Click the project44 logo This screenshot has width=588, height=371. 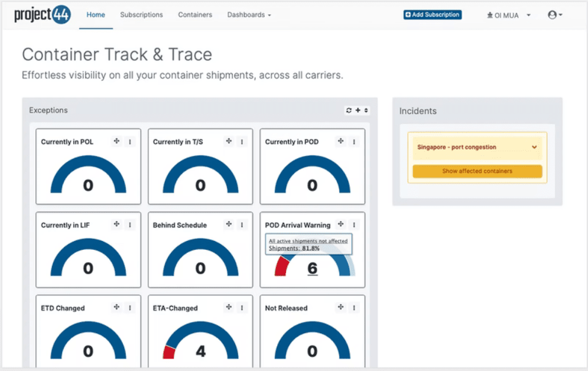coord(43,15)
